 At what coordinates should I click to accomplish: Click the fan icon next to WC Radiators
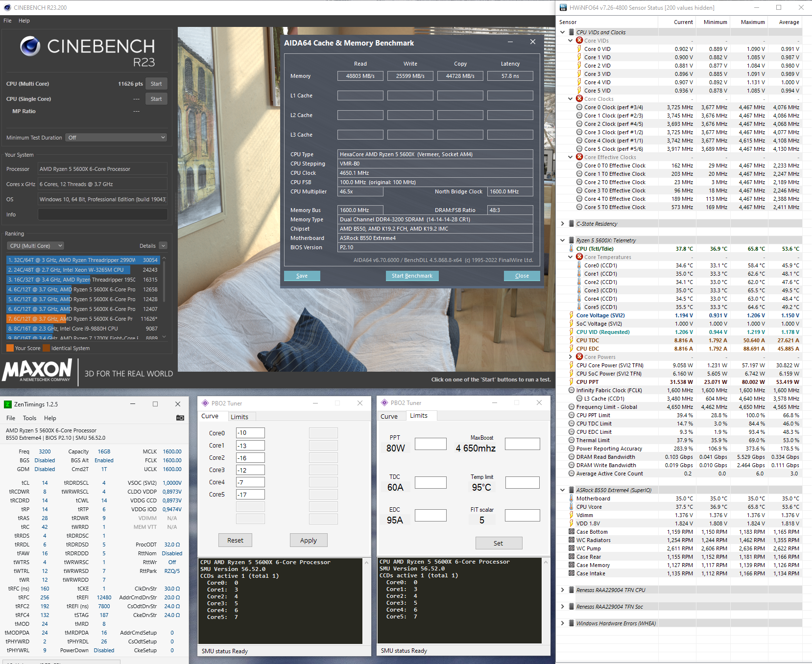click(x=572, y=540)
